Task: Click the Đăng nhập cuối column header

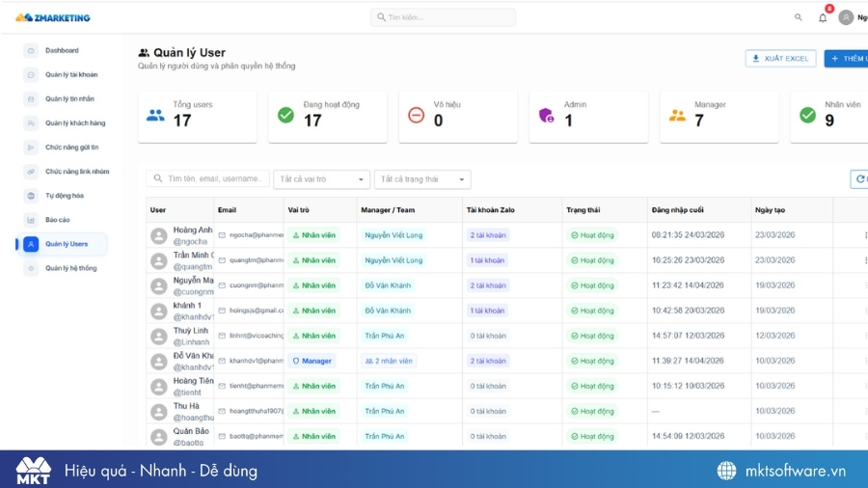Action: coord(678,210)
